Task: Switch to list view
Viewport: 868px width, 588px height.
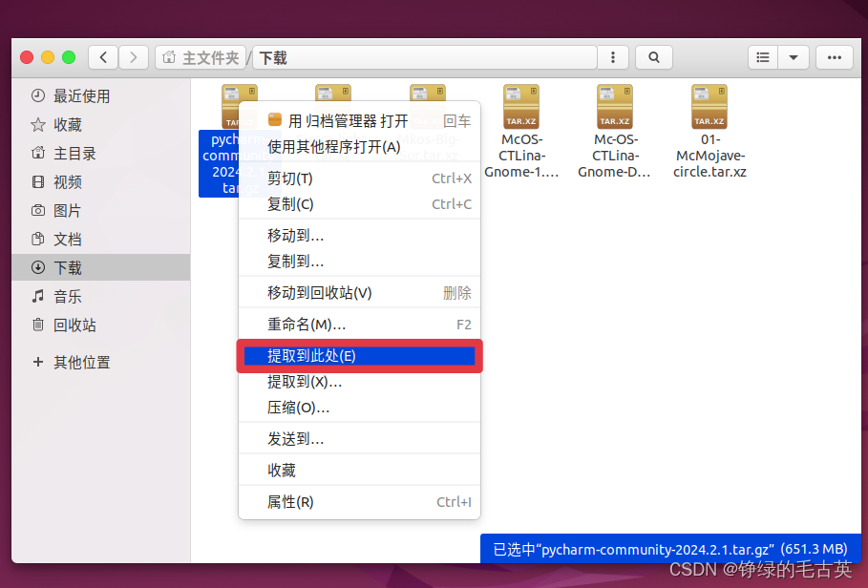Action: [763, 57]
